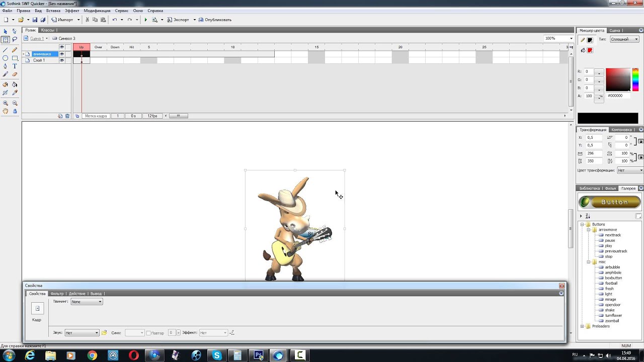Select the hand pan tool
Image resolution: width=644 pixels, height=362 pixels.
tap(6, 111)
